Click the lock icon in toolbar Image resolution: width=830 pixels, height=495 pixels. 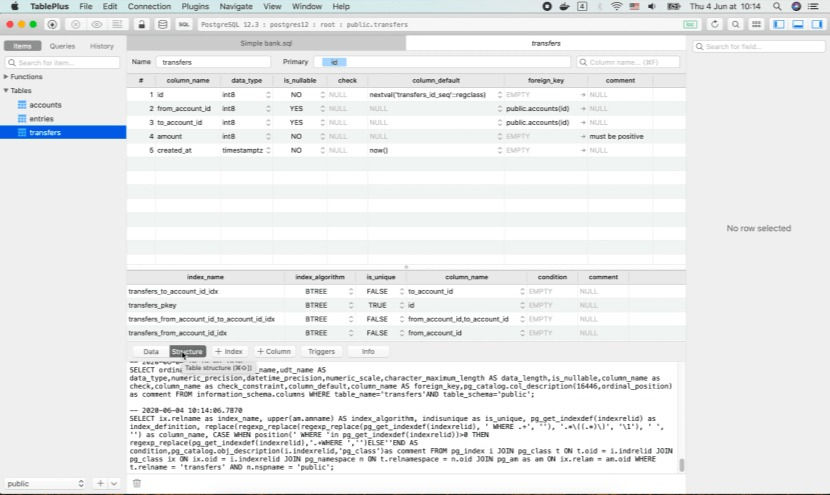pyautogui.click(x=141, y=24)
